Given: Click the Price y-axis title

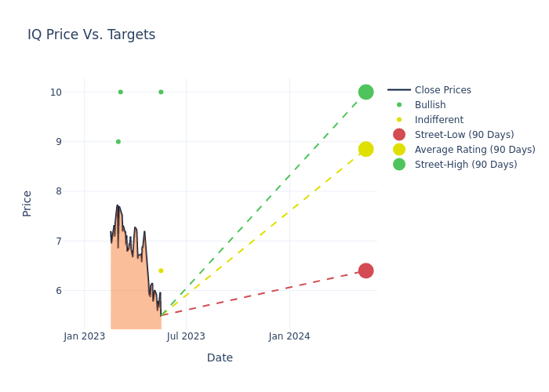Looking at the screenshot, I should [27, 203].
